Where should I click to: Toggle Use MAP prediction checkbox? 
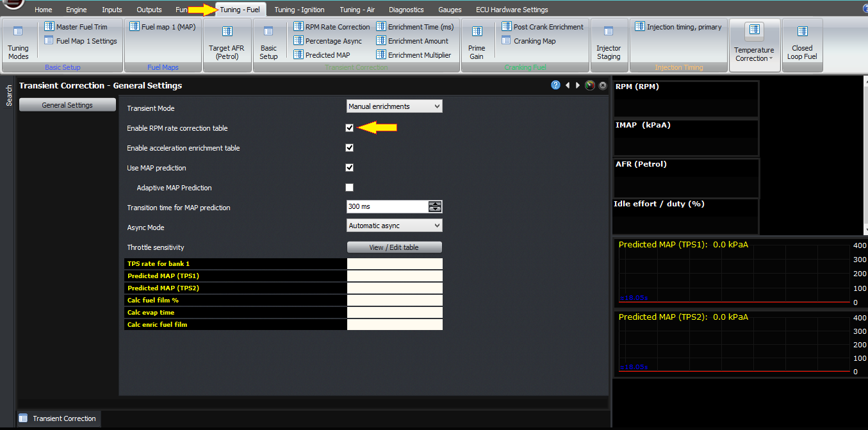point(349,167)
